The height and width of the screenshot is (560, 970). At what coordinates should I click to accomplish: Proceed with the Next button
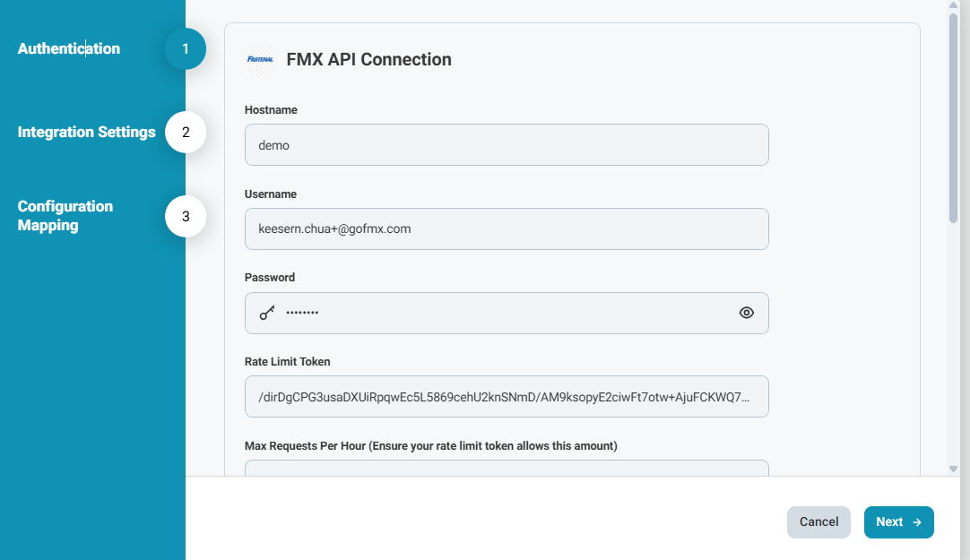pyautogui.click(x=898, y=522)
